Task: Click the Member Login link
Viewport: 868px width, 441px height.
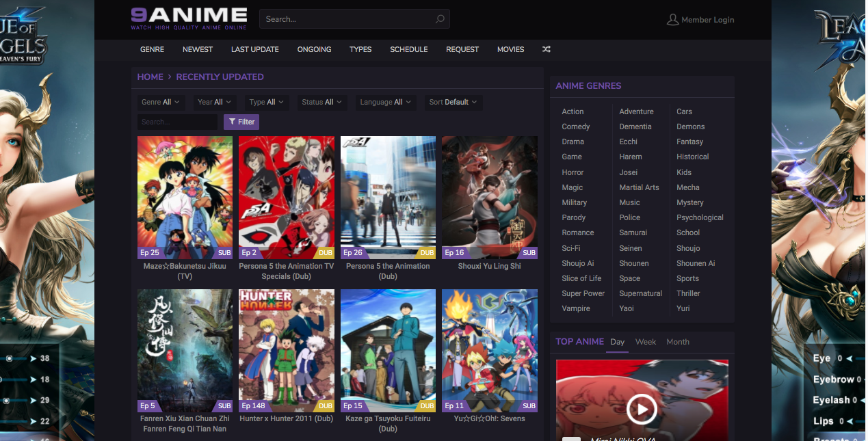Action: pos(708,20)
